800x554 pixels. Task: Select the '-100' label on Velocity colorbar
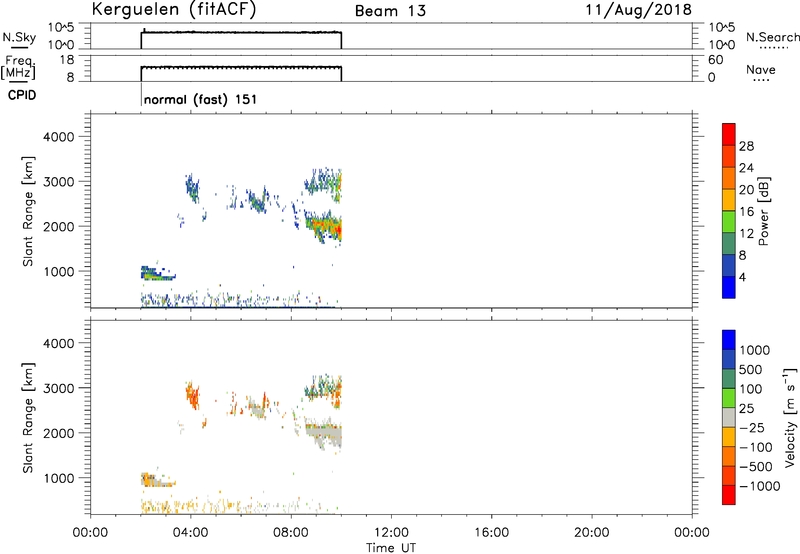pos(756,447)
